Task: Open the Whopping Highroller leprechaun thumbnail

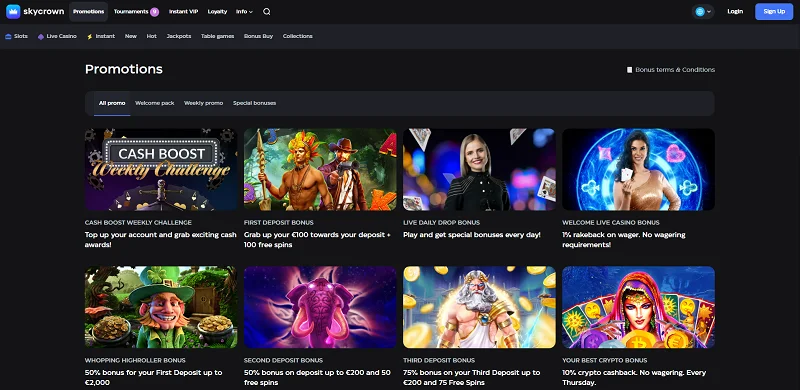Action: [x=161, y=307]
